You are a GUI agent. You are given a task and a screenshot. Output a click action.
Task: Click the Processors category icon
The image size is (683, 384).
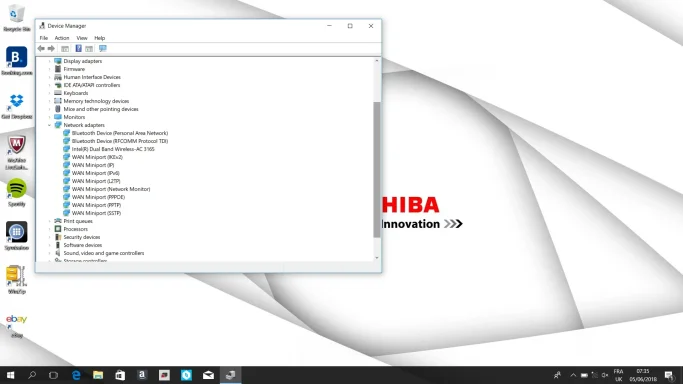58,229
